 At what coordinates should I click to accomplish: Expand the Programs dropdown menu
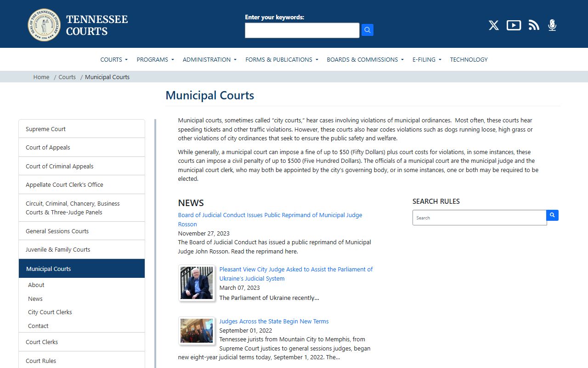click(x=155, y=59)
